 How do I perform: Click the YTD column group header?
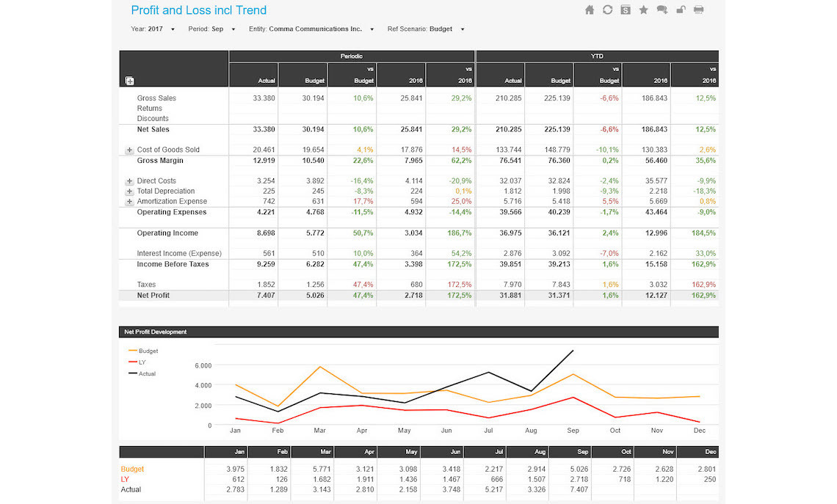click(597, 56)
